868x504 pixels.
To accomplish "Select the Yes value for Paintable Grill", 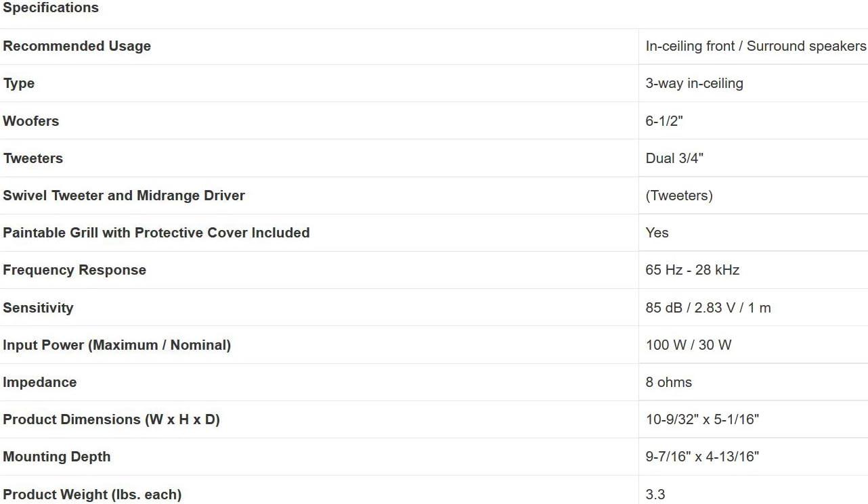I will pyautogui.click(x=657, y=233).
